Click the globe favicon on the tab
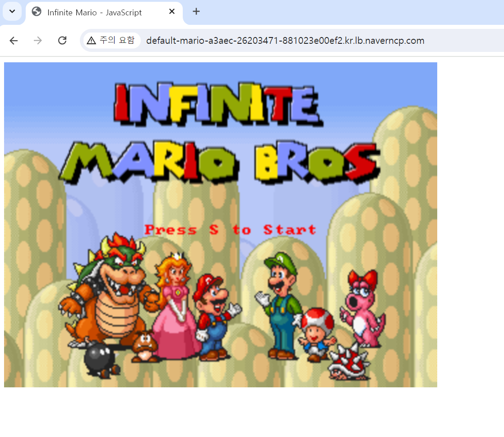Viewport: 504px width, 437px height. point(37,12)
